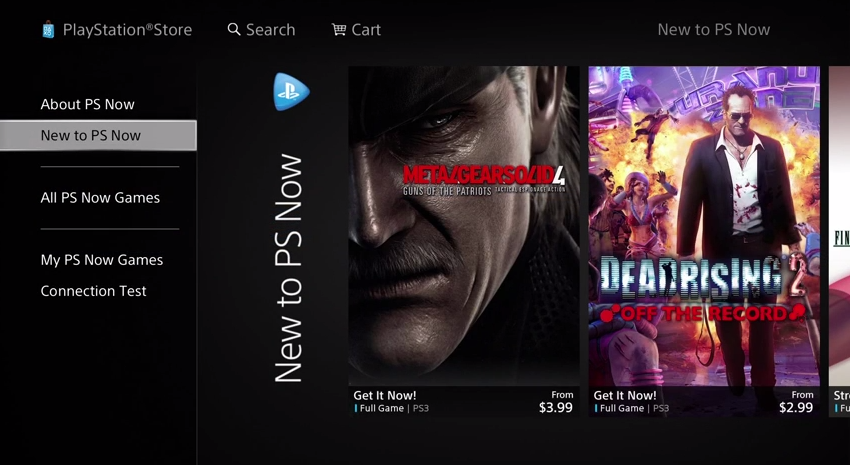Run the Connection Test option
The height and width of the screenshot is (465, 850).
[x=93, y=291]
